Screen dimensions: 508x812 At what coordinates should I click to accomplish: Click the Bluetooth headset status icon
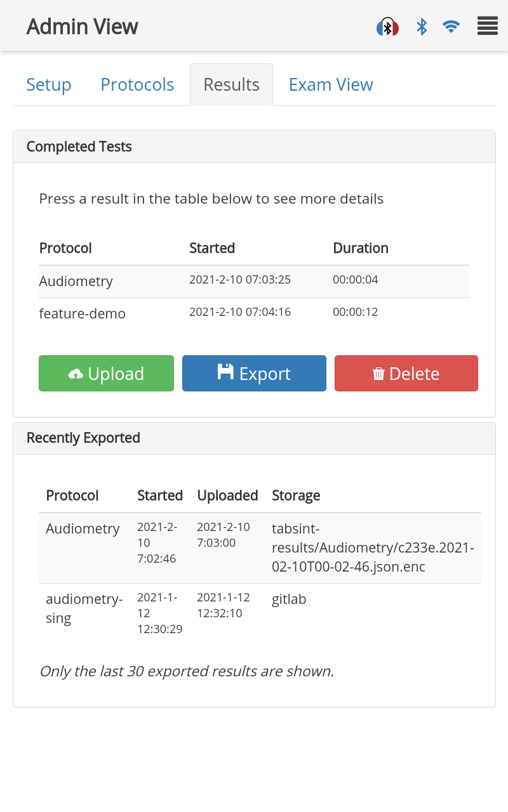pos(387,27)
